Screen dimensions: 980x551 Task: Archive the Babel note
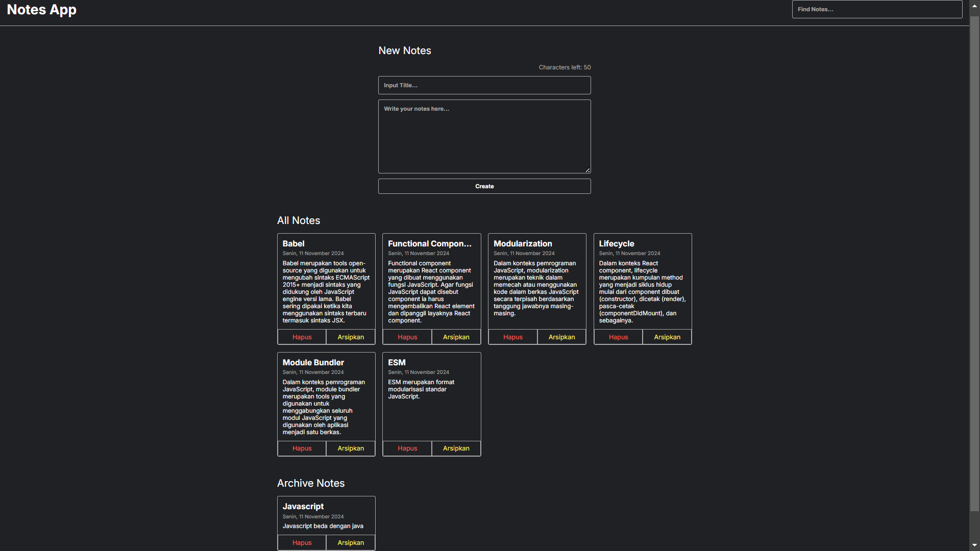tap(351, 337)
